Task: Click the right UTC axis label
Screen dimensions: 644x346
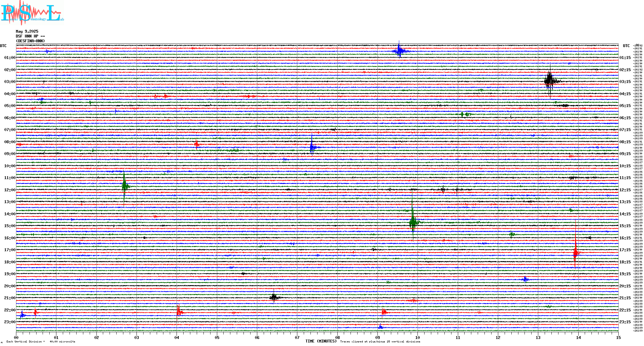Action: coord(626,46)
